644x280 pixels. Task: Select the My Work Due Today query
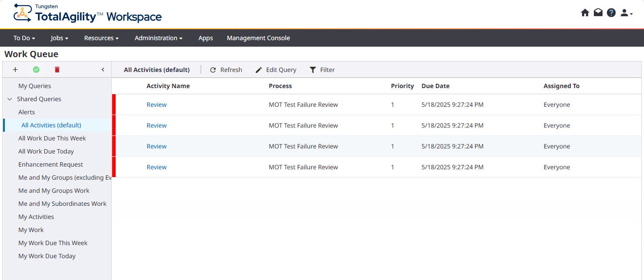point(47,256)
